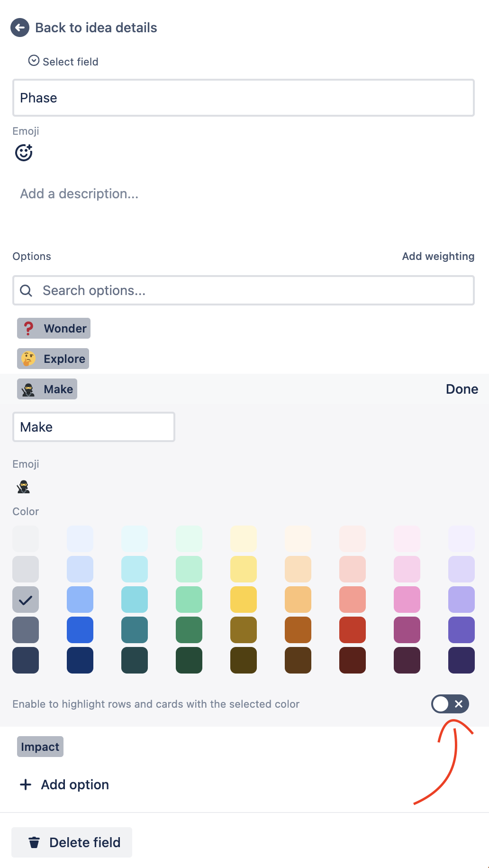
Task: Open the Make option being edited
Action: (x=46, y=389)
